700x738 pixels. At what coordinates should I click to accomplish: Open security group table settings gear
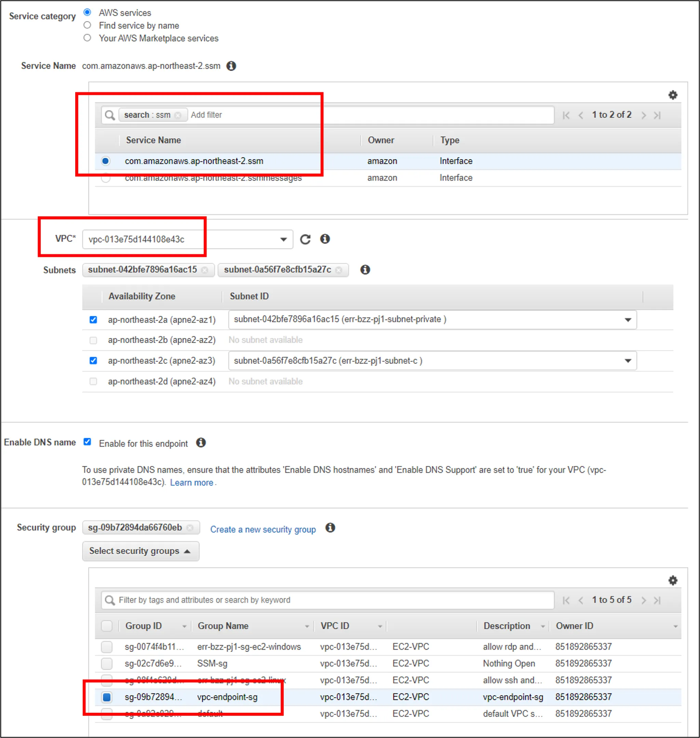(x=672, y=580)
